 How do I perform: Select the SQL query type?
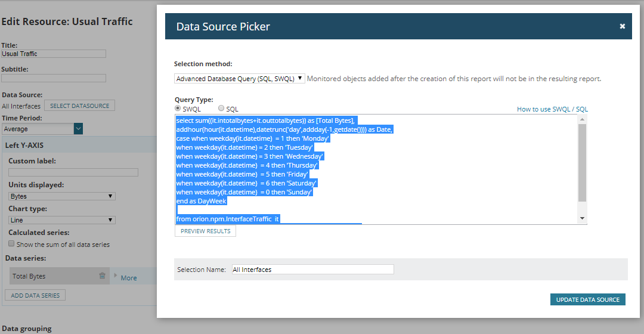(221, 109)
